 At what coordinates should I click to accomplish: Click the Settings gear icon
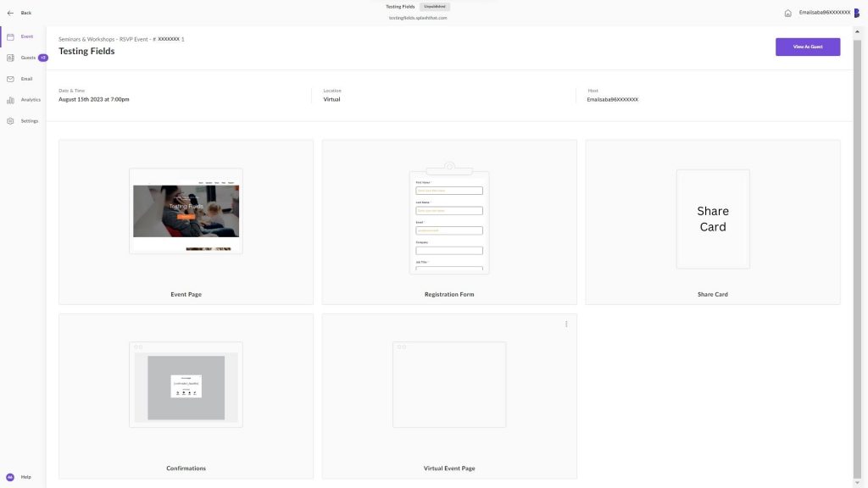click(10, 121)
